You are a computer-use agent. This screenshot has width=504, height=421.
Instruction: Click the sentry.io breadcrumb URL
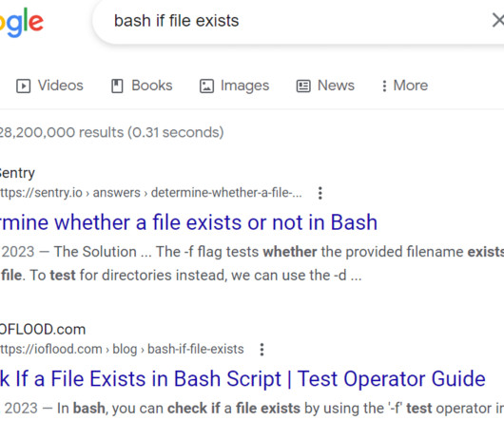[151, 193]
